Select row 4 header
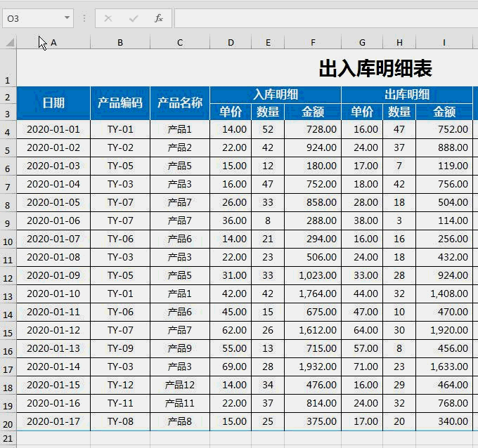 click(x=8, y=129)
